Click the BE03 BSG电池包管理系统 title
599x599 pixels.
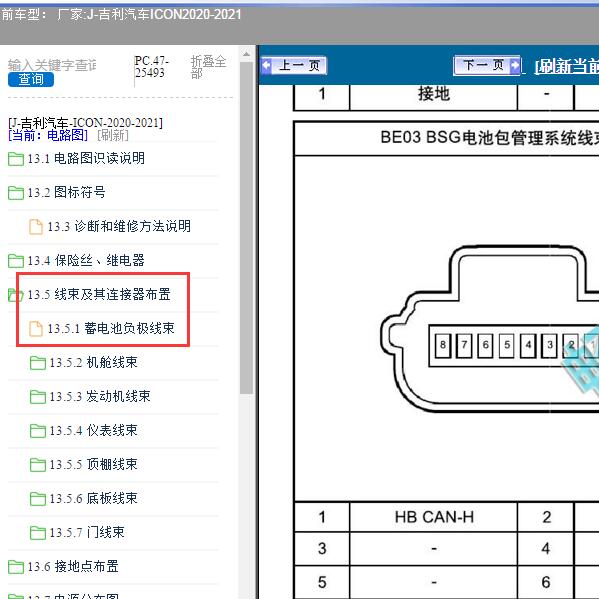click(489, 138)
